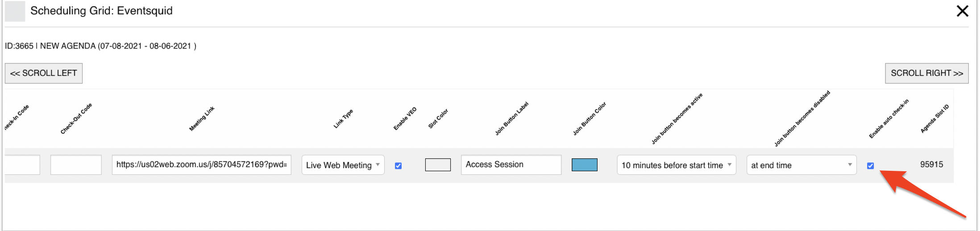
Task: Close the Scheduling Grid dialog
Action: [962, 11]
